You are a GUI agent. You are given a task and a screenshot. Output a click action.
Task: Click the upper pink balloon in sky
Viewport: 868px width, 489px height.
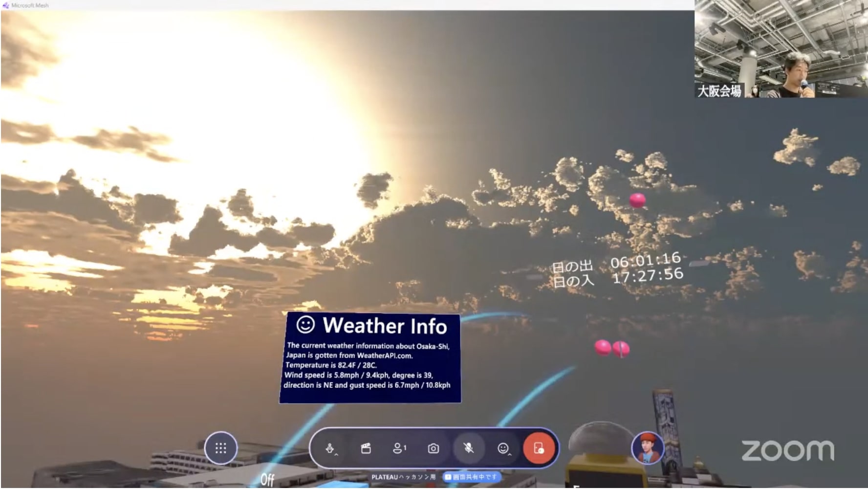(637, 200)
